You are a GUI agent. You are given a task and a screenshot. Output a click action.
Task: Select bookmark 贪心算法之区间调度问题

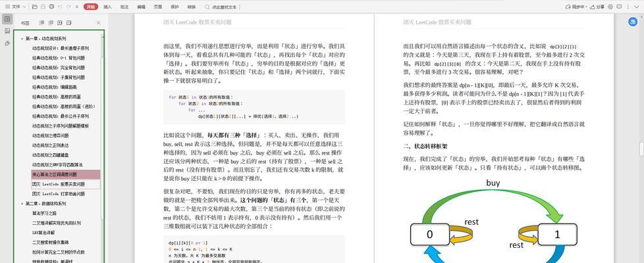coord(66,174)
